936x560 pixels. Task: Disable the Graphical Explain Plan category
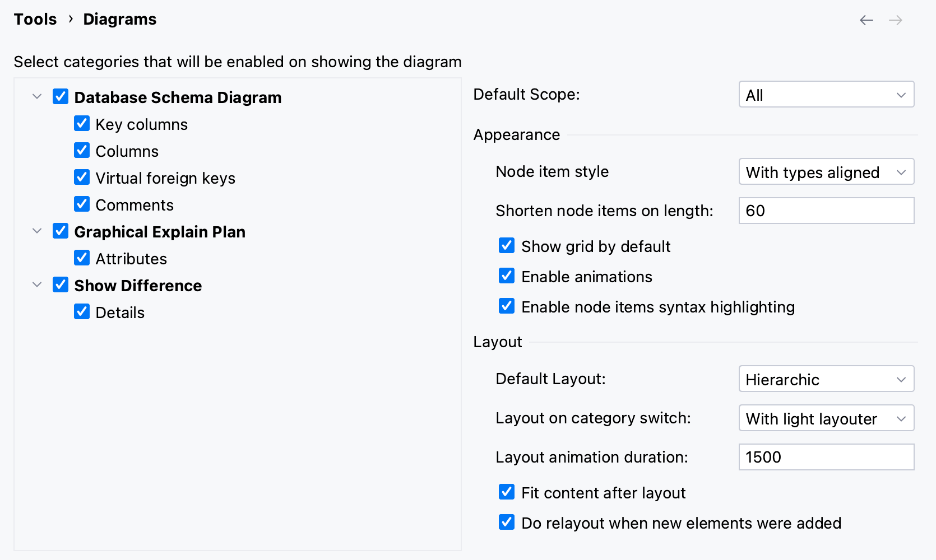60,231
